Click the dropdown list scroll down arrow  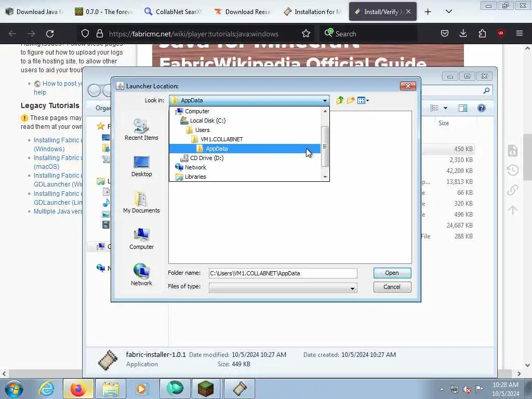(325, 177)
